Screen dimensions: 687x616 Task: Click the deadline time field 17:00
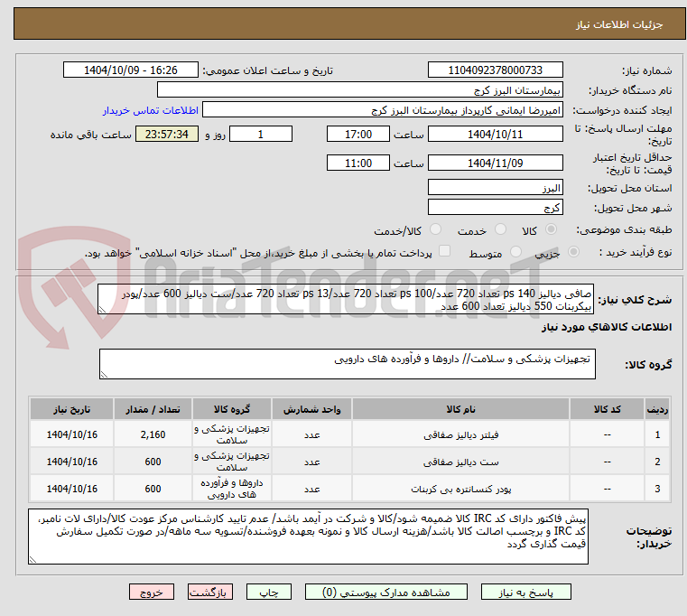click(358, 134)
